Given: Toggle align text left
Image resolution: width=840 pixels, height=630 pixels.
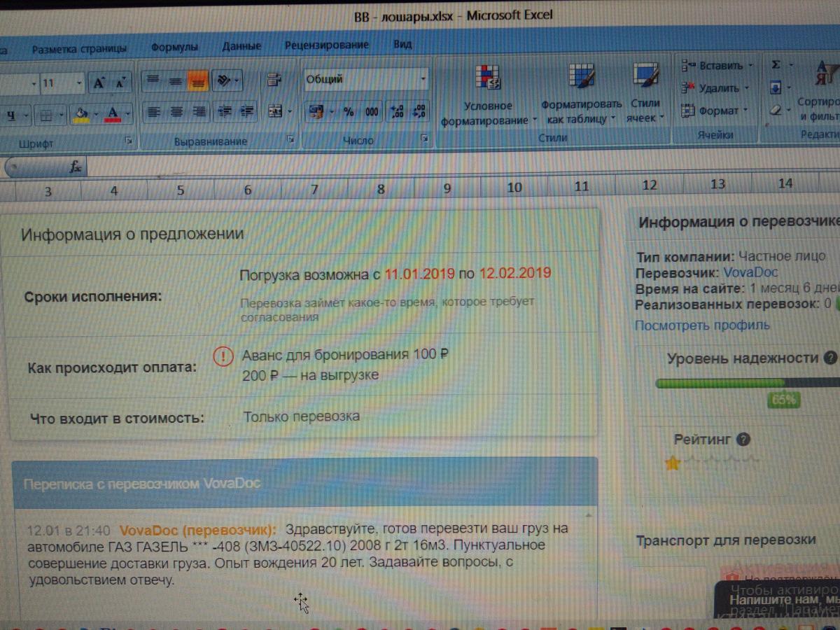Looking at the screenshot, I should pos(153,111).
